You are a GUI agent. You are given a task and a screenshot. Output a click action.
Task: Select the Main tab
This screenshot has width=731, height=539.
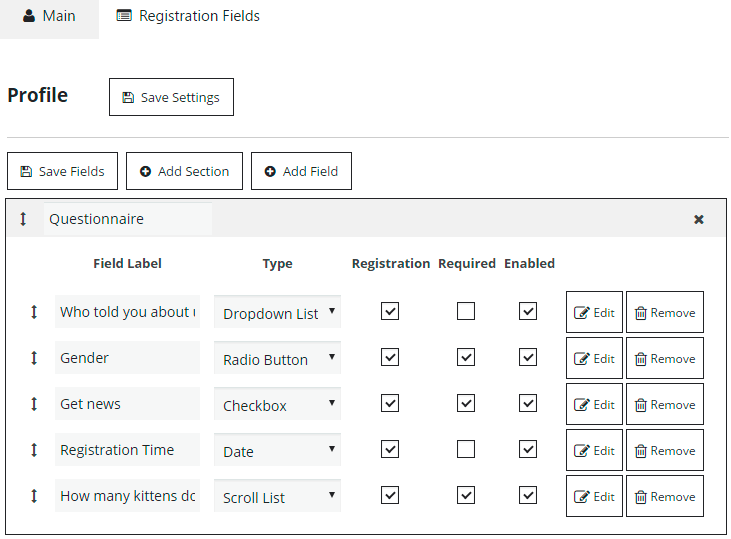click(x=49, y=16)
